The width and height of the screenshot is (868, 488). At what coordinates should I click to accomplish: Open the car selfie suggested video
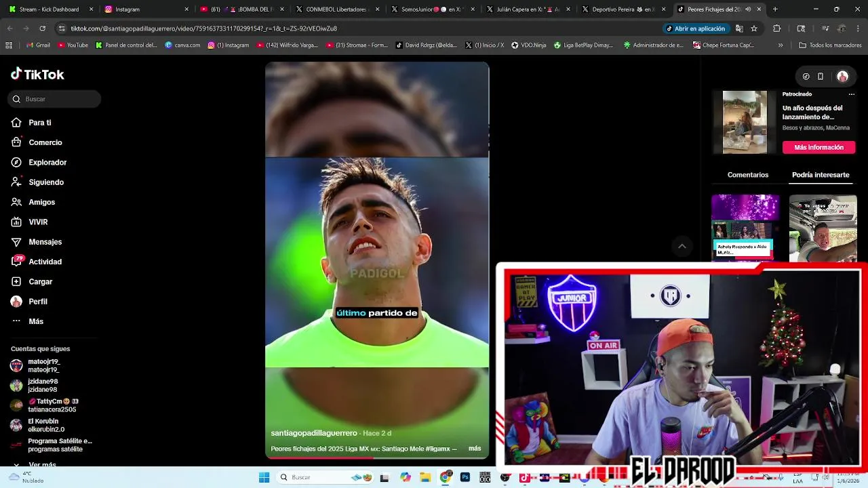[x=823, y=228]
